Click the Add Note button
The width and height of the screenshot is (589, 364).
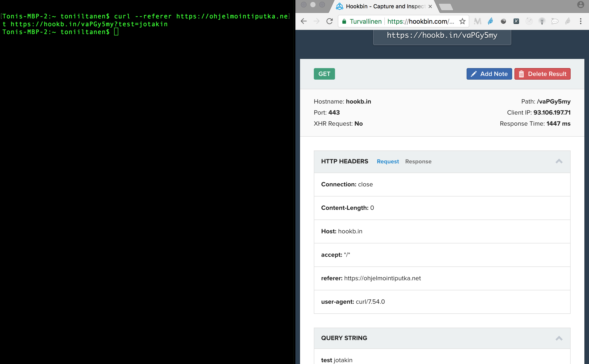(x=489, y=74)
